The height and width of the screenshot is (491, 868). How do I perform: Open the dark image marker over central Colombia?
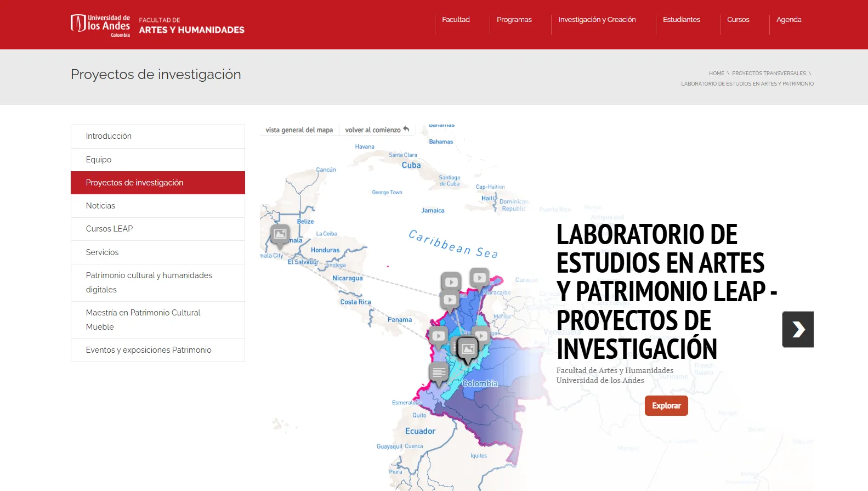(468, 349)
